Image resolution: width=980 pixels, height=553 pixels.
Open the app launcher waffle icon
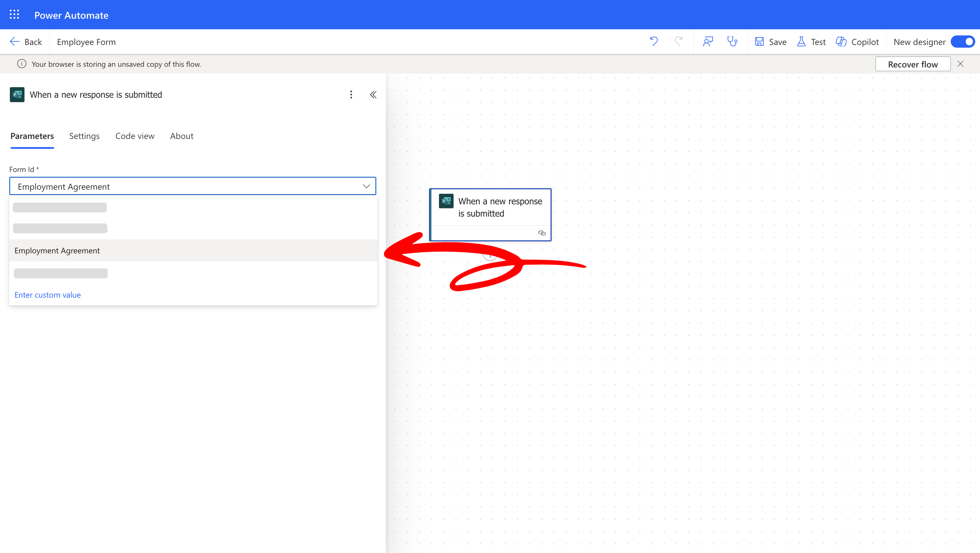(x=14, y=15)
